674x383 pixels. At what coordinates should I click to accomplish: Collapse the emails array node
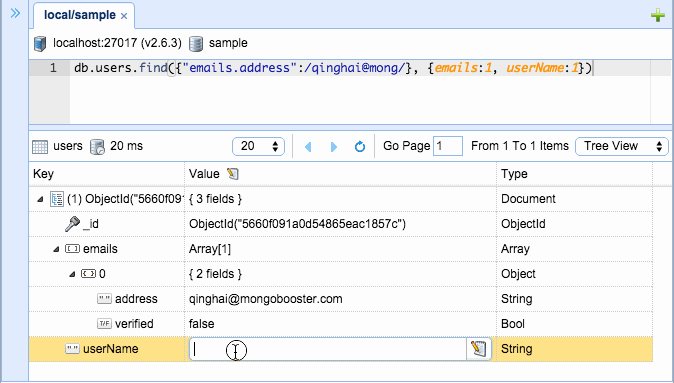[56, 249]
